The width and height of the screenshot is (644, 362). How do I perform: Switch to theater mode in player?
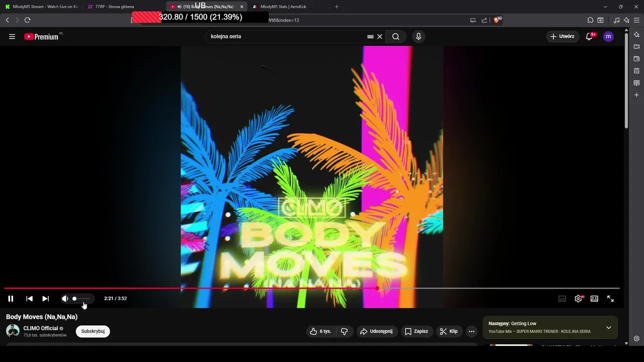594,299
